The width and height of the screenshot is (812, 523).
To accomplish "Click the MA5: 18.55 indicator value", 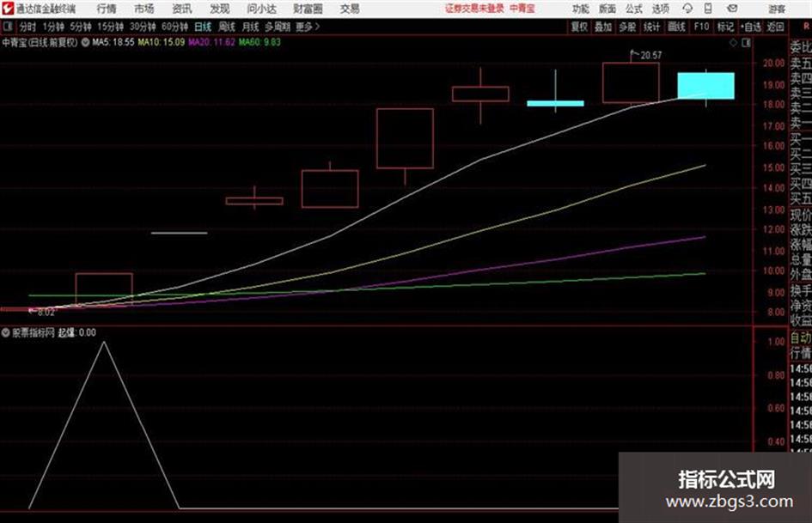I will [113, 42].
